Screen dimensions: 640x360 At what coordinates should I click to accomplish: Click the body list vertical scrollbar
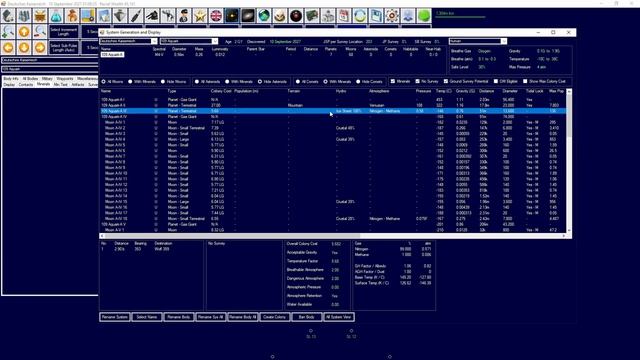[x=569, y=117]
